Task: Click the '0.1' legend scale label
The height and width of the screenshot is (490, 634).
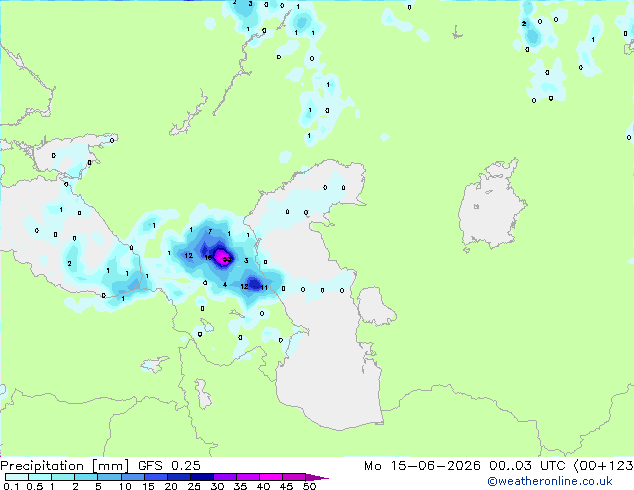Action: click(11, 486)
